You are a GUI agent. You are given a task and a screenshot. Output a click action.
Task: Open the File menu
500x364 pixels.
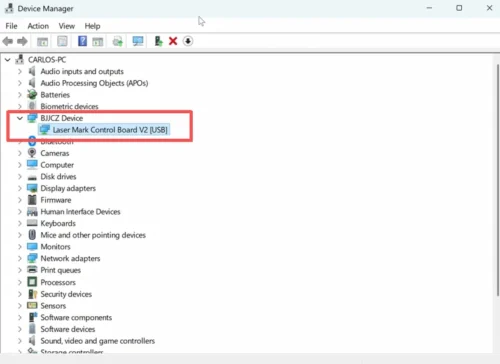(x=11, y=26)
